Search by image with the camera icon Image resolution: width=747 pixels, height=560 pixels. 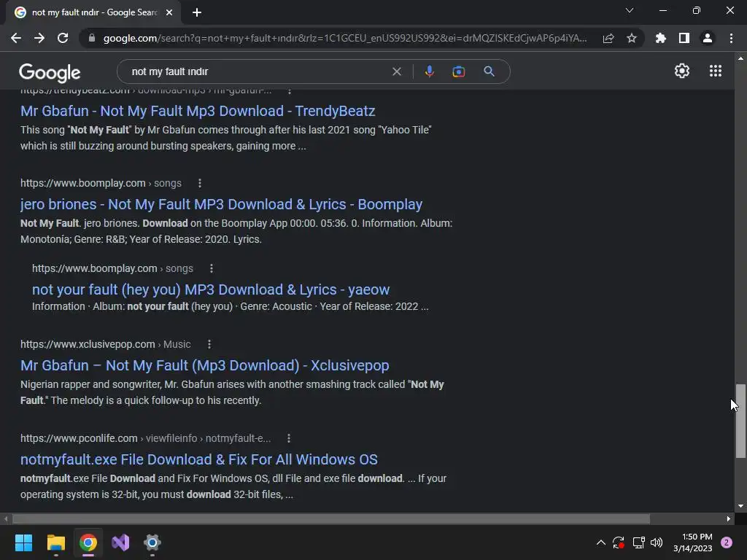click(x=459, y=71)
